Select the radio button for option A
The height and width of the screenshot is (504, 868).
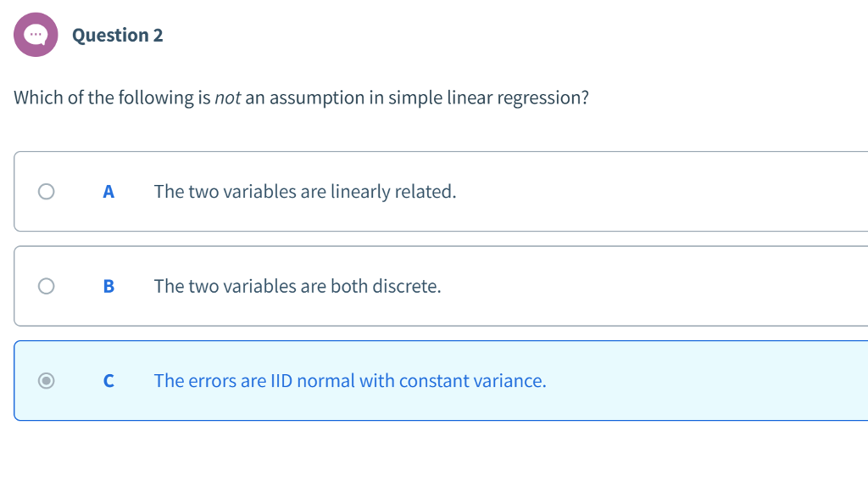[x=47, y=191]
